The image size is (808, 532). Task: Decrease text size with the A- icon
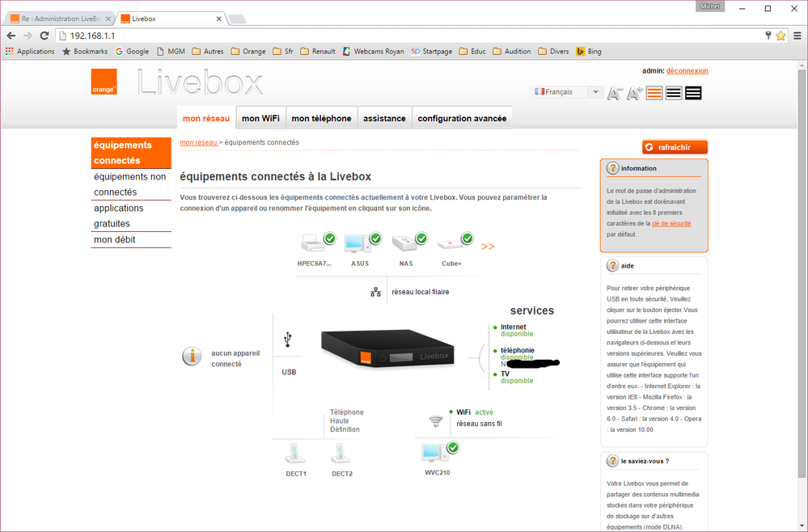point(614,93)
